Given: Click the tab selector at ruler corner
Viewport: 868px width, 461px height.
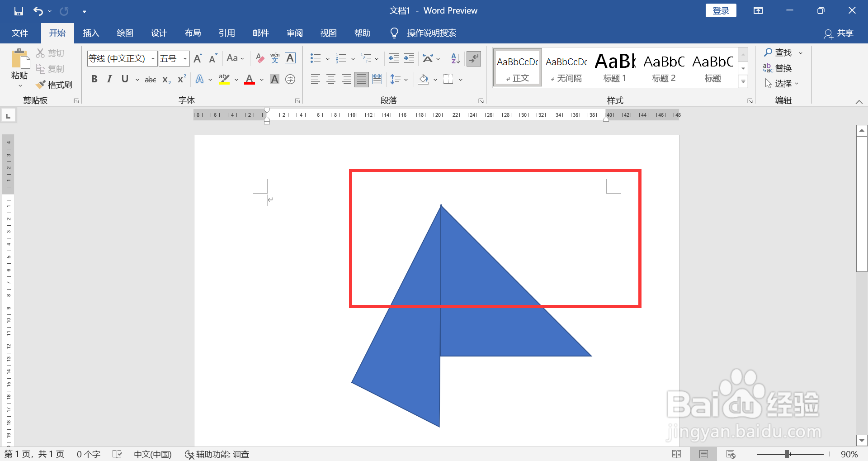Looking at the screenshot, I should point(8,116).
